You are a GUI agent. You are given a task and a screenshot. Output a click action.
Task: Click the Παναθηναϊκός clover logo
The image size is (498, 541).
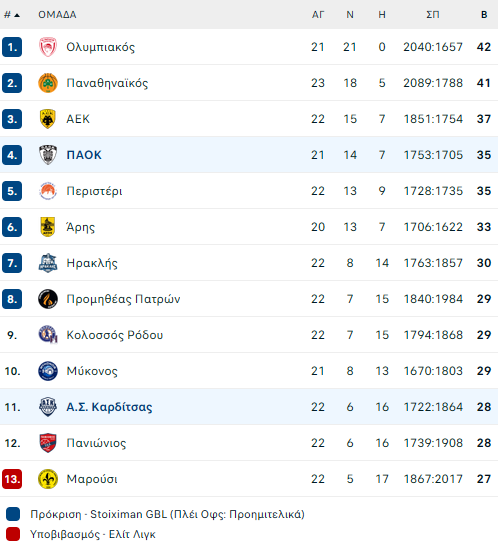pyautogui.click(x=48, y=83)
